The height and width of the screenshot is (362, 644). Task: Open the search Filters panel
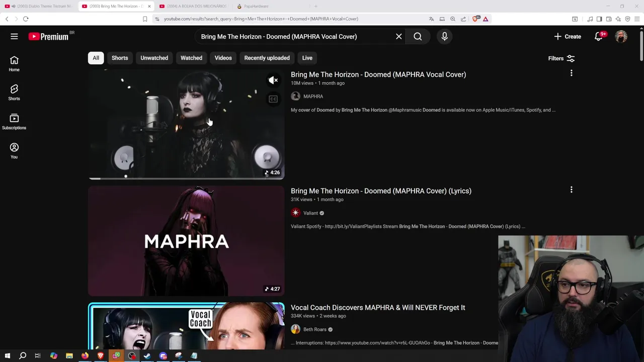pos(561,58)
